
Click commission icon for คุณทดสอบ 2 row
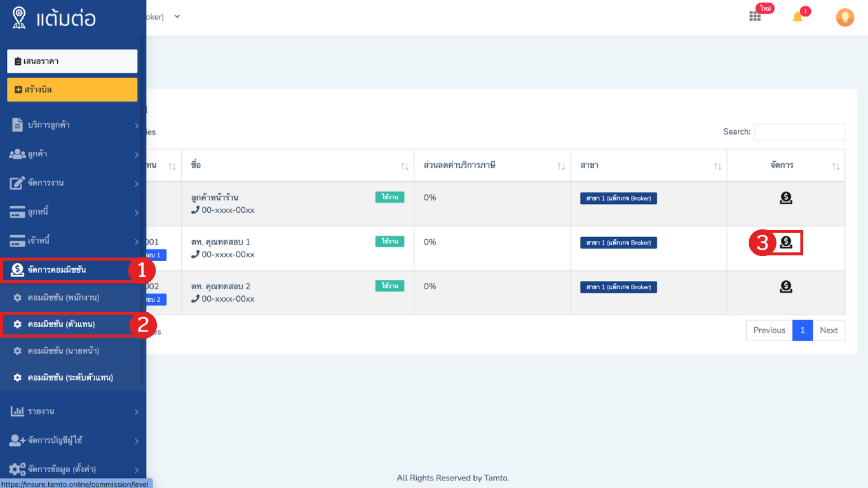[786, 287]
